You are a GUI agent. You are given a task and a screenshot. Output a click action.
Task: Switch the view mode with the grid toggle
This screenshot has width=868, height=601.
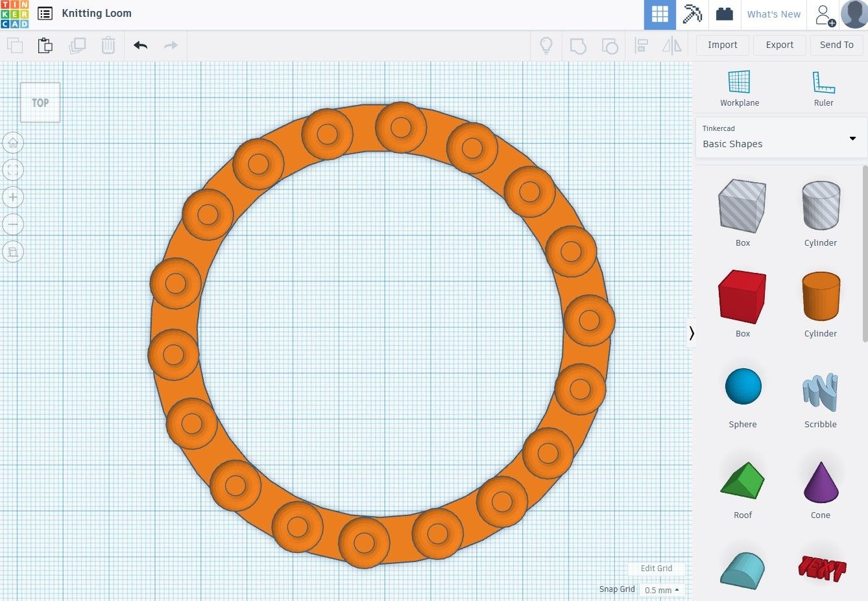660,14
